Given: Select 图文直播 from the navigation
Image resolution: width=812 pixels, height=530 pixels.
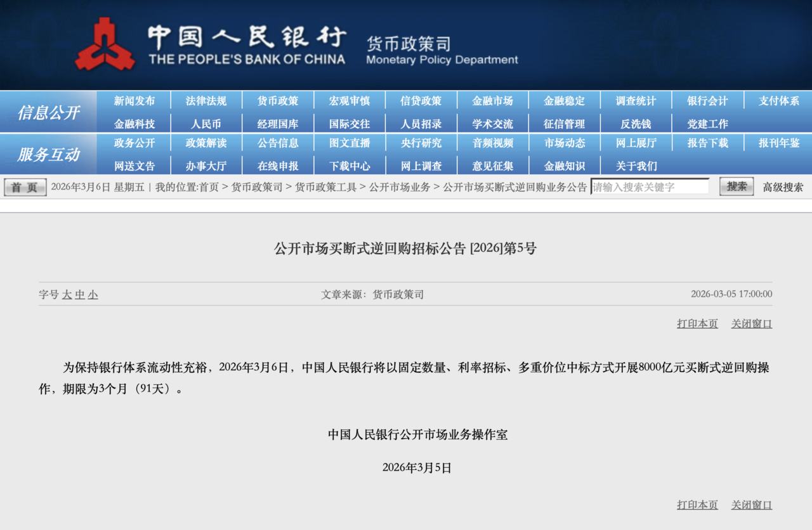Looking at the screenshot, I should click(x=349, y=143).
